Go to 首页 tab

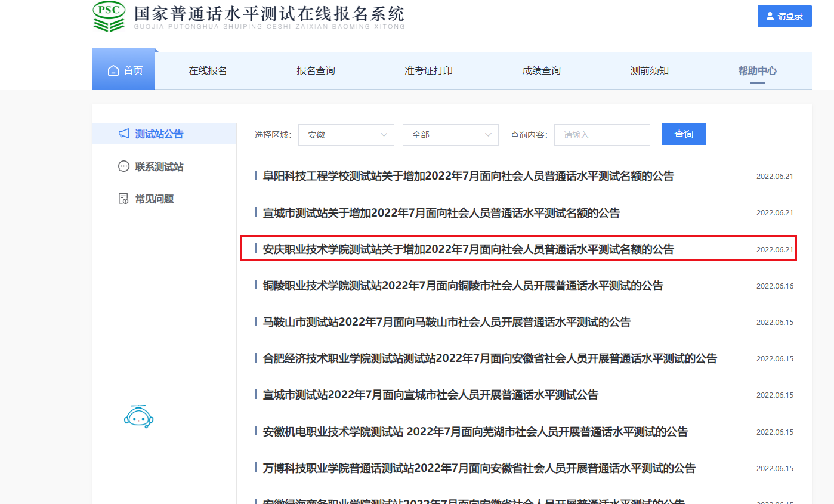123,70
